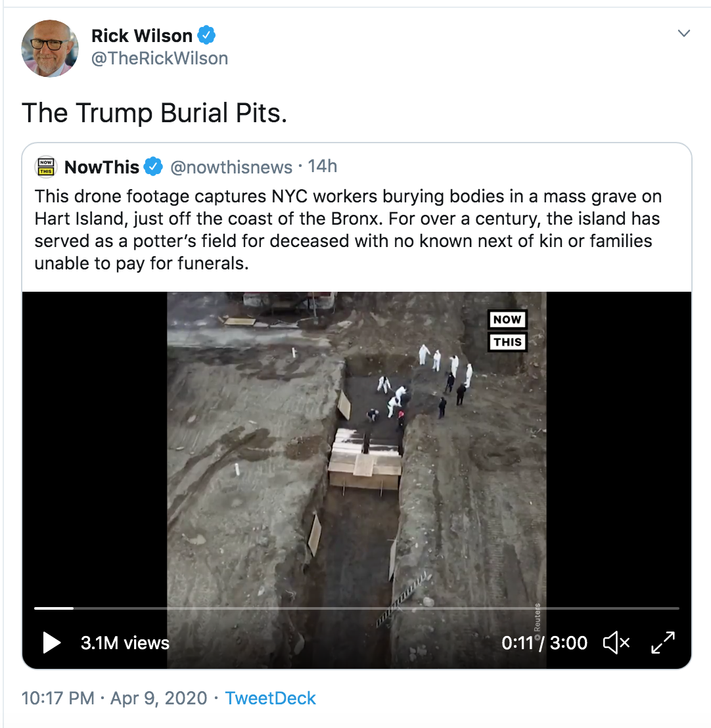The image size is (711, 728).
Task: Click the quoted tweet text about Hart Island
Action: tap(348, 230)
